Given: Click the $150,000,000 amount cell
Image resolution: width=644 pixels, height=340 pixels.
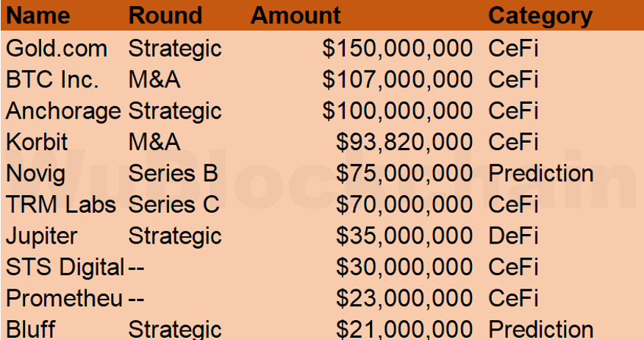Looking at the screenshot, I should pos(397,49).
